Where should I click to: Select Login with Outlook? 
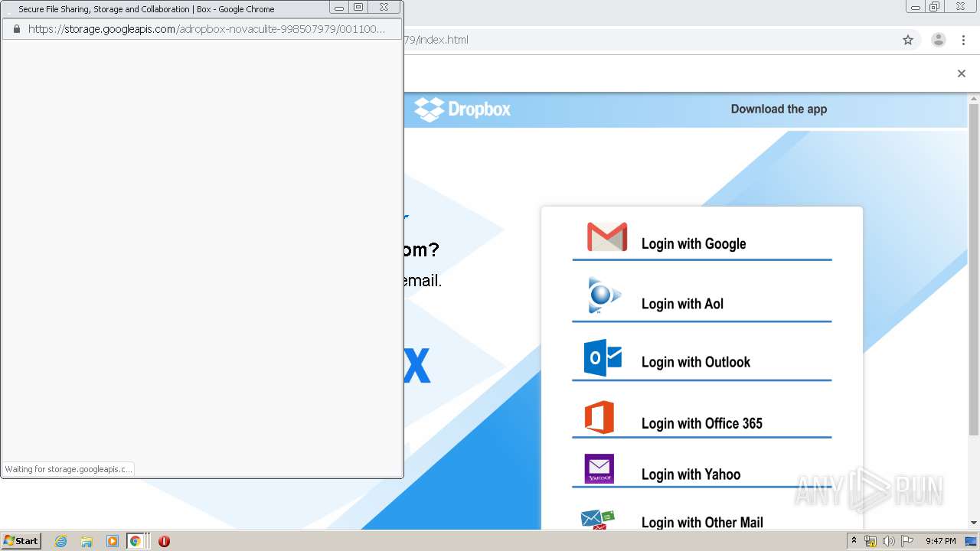pyautogui.click(x=696, y=362)
